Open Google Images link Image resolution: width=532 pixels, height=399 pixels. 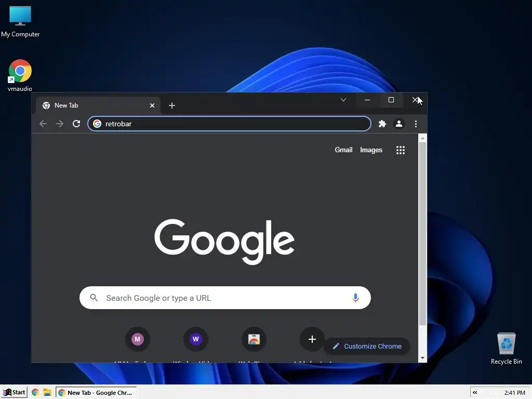pos(371,150)
